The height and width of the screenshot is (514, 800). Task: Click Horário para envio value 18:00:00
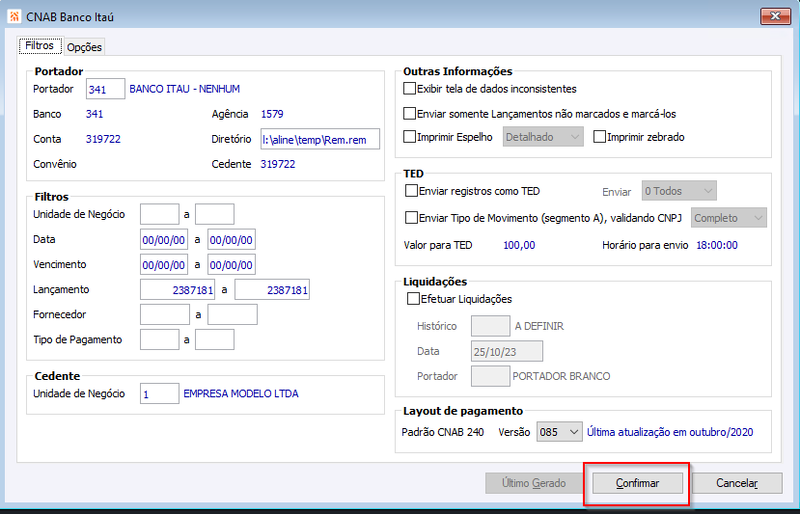717,245
